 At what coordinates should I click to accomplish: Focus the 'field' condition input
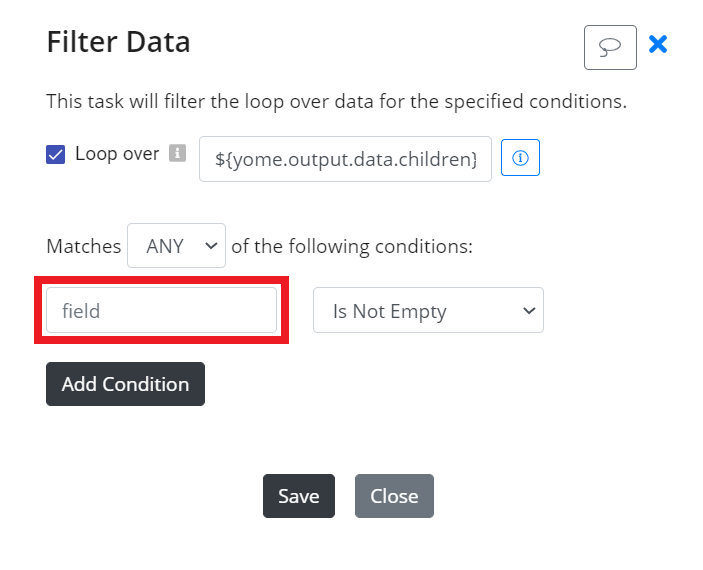point(161,310)
